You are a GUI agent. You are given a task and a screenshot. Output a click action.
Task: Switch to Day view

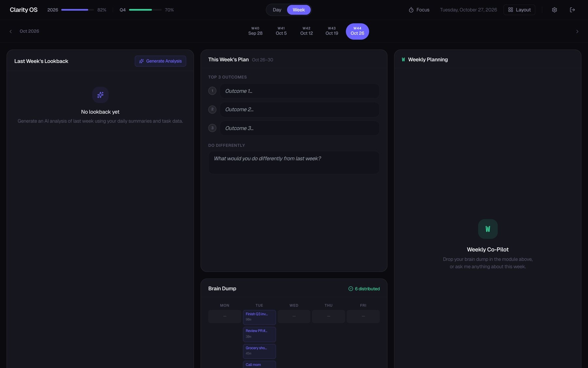[x=277, y=10]
